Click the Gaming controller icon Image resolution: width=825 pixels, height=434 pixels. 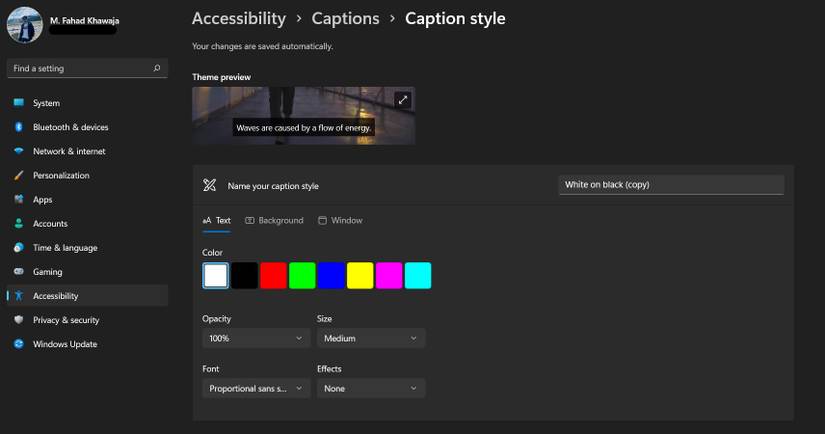pos(19,271)
